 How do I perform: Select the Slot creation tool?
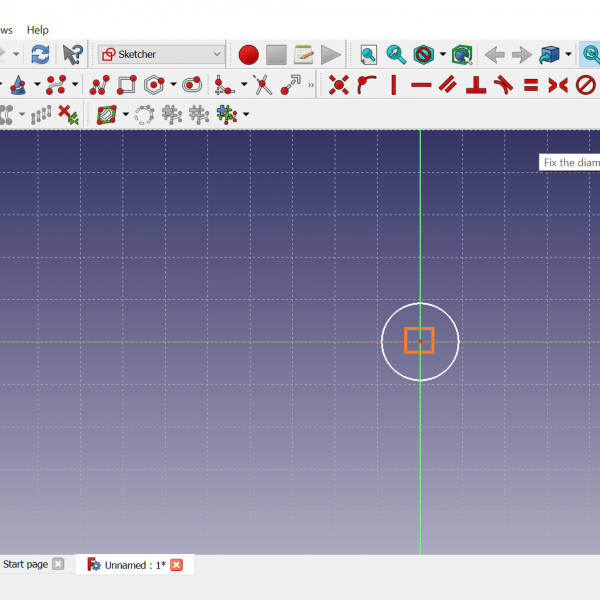191,85
